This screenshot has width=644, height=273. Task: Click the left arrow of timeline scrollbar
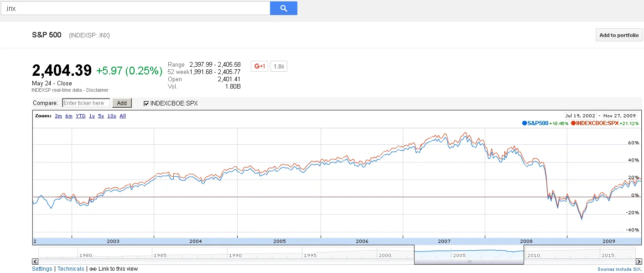pos(35,262)
